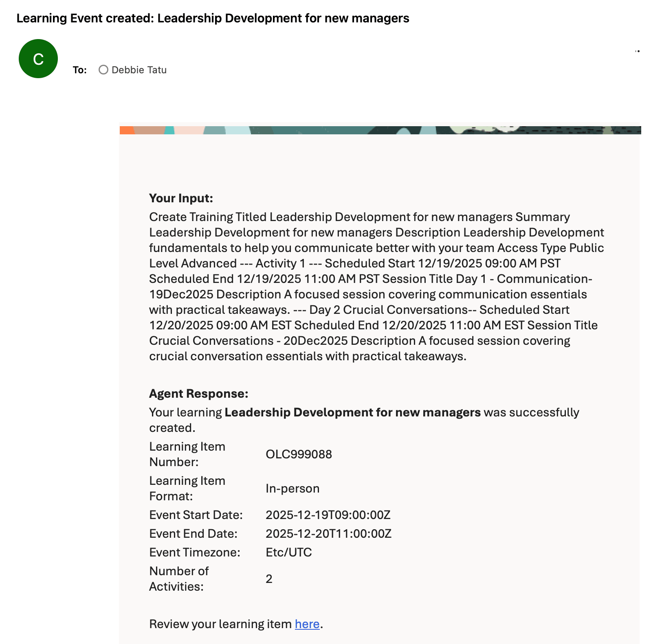Open the here hyperlink to review learning item
Viewport: 651px width, 644px height.
(307, 624)
